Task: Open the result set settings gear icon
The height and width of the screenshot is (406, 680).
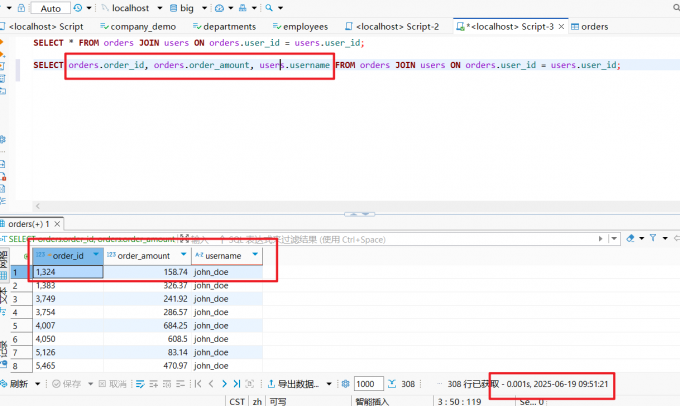Action: [346, 384]
